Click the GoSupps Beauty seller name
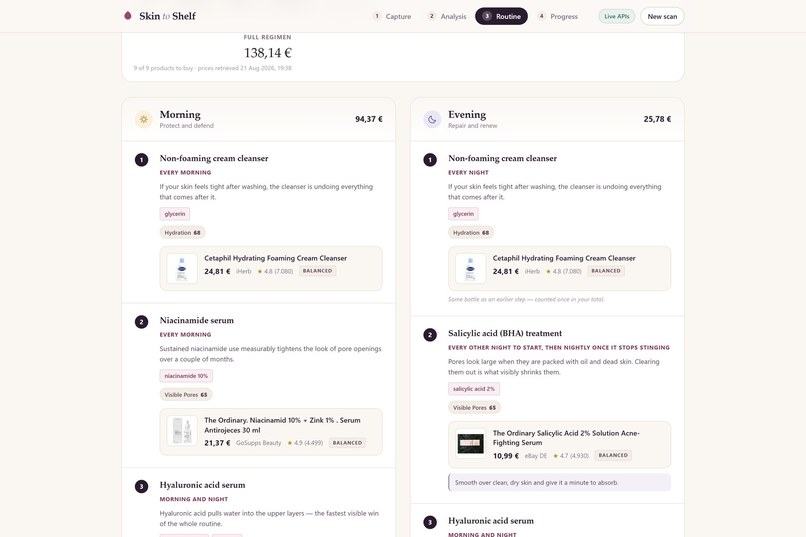The height and width of the screenshot is (537, 806). coord(259,442)
